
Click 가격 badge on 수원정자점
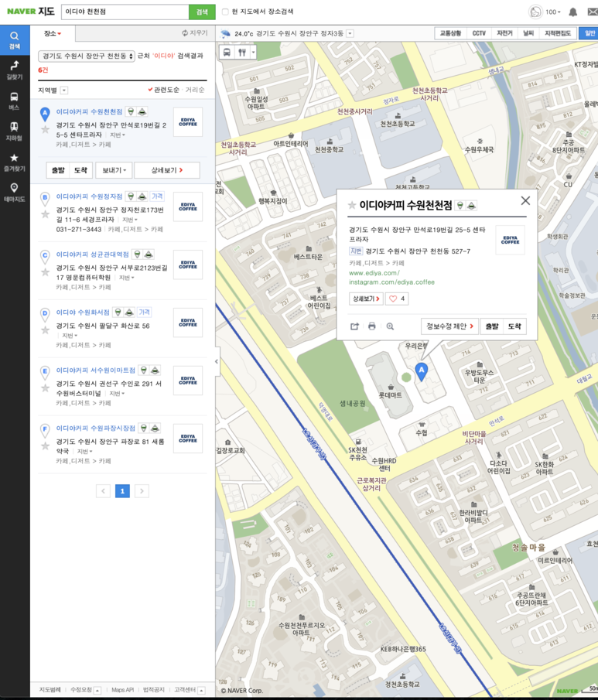click(x=157, y=196)
